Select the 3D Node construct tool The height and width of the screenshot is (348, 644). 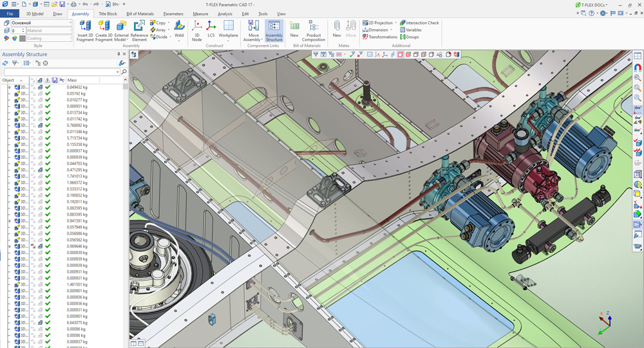tap(196, 31)
